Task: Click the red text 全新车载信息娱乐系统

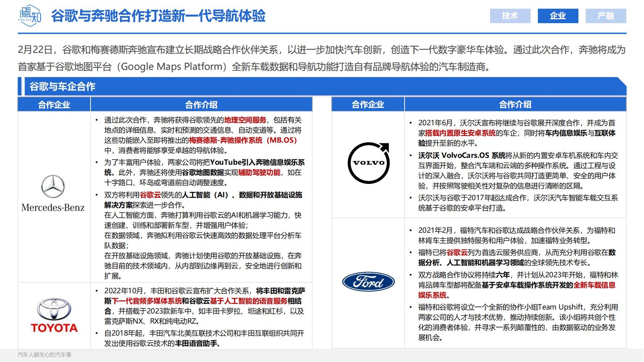Action: coord(517,290)
